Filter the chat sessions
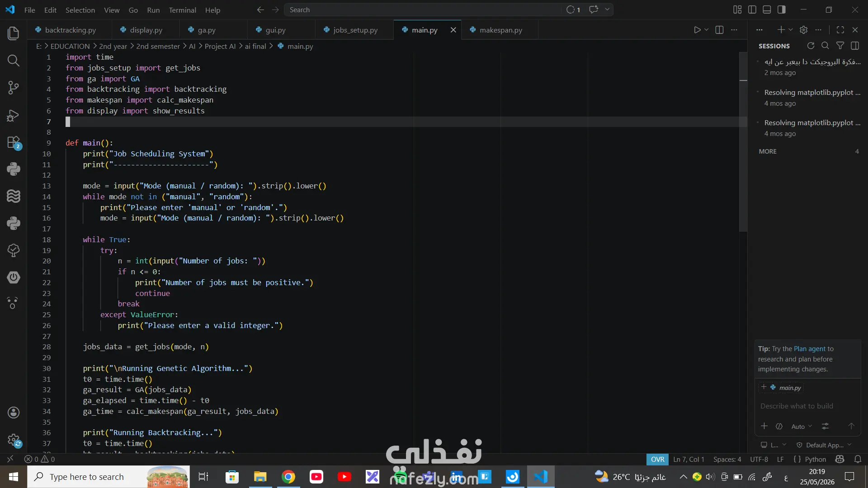Screen dimensions: 868x488 click(x=840, y=46)
